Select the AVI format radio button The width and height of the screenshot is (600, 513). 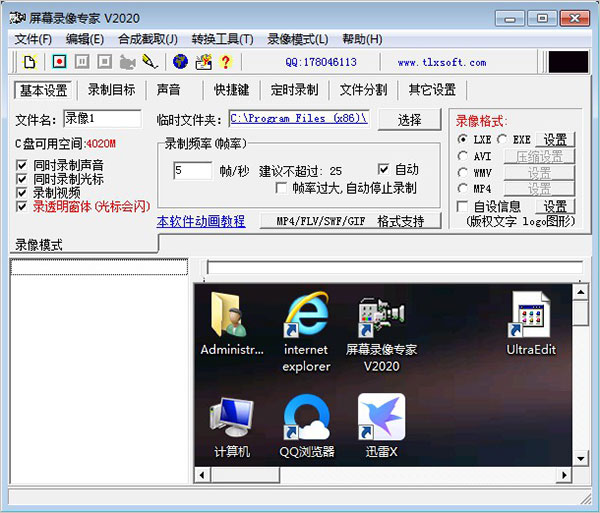point(463,156)
